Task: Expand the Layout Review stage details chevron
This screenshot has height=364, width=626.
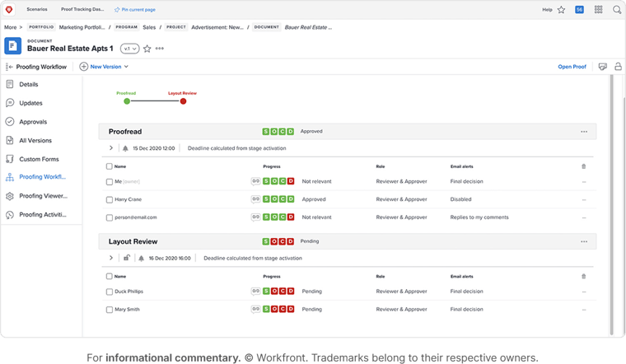Action: click(x=111, y=258)
